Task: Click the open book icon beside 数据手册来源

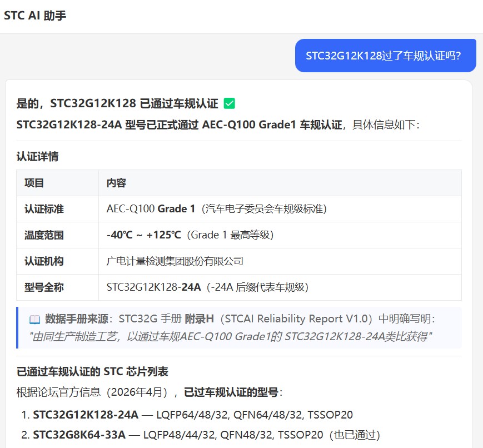Action: click(x=34, y=320)
